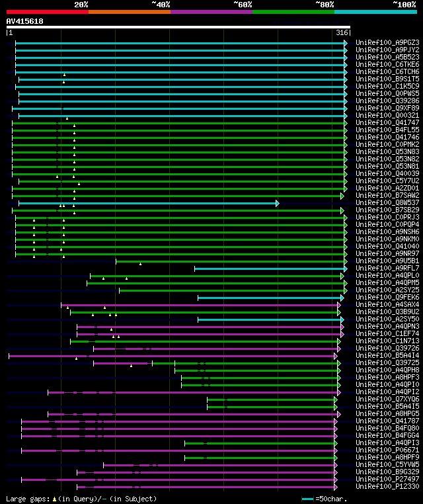The width and height of the screenshot is (423, 504).
Task: Select the UniRef100_Q39725 label
Action: click(x=387, y=362)
